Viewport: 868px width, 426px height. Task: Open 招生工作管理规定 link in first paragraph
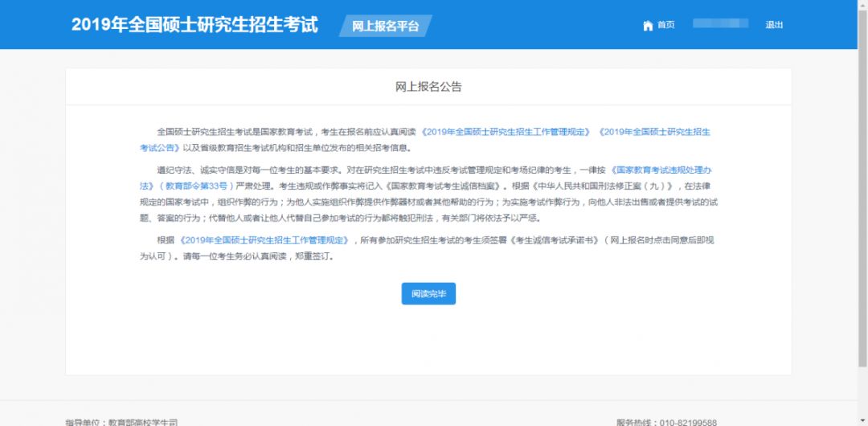[x=506, y=133]
